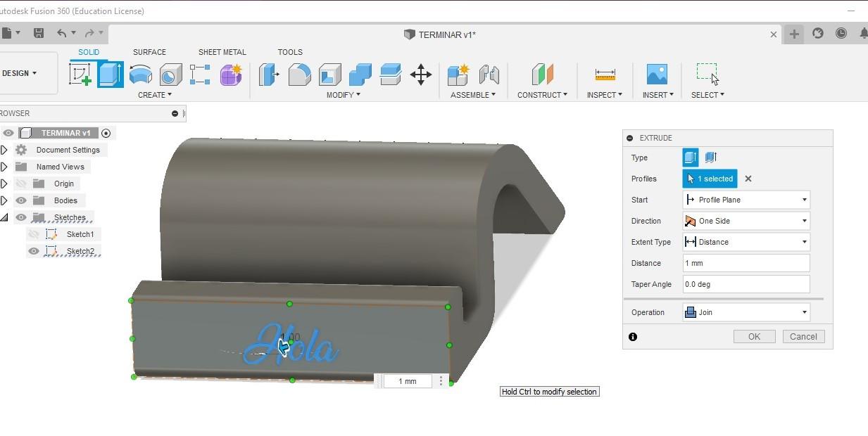This screenshot has height=436, width=868.
Task: Select the Press Pull tool
Action: click(x=269, y=74)
